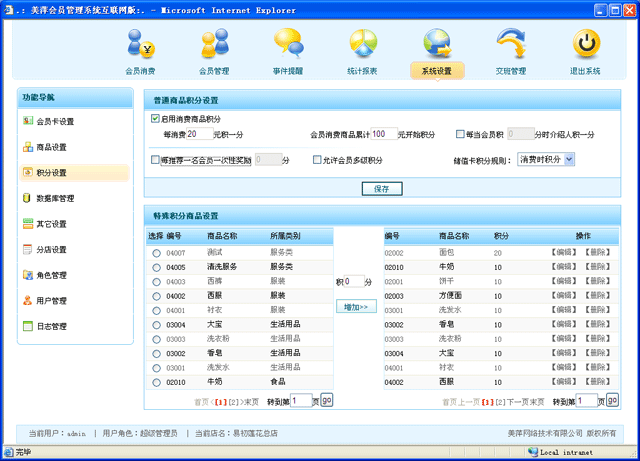This screenshot has width=640, height=461.
Task: Click the 积 points input between tables
Action: pyautogui.click(x=354, y=281)
